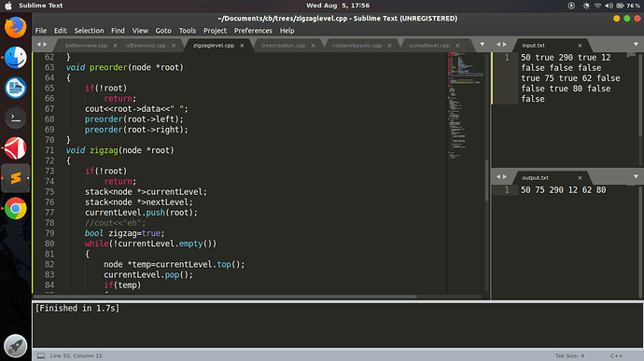Click the clock showing Wed Aug 5, 17:56
The width and height of the screenshot is (644, 361).
(x=338, y=6)
